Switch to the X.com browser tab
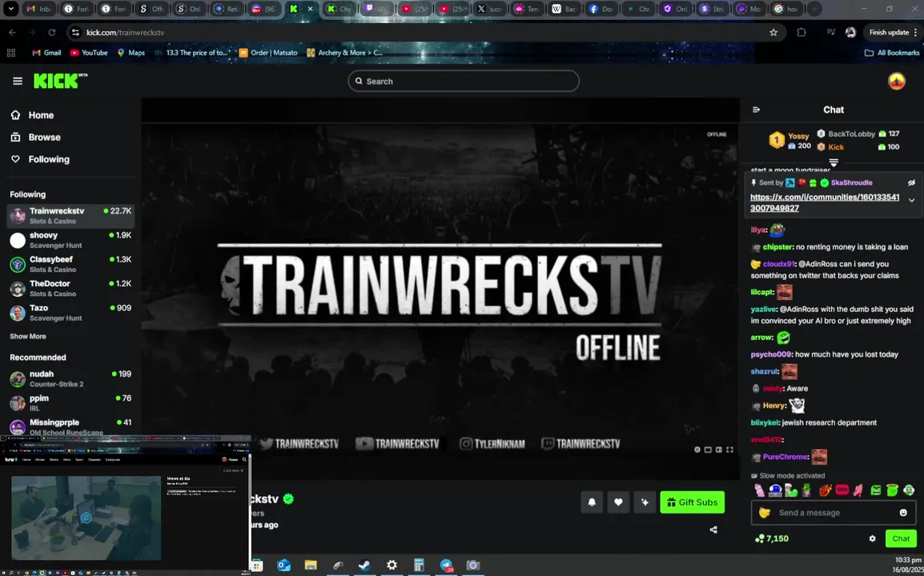 [489, 9]
